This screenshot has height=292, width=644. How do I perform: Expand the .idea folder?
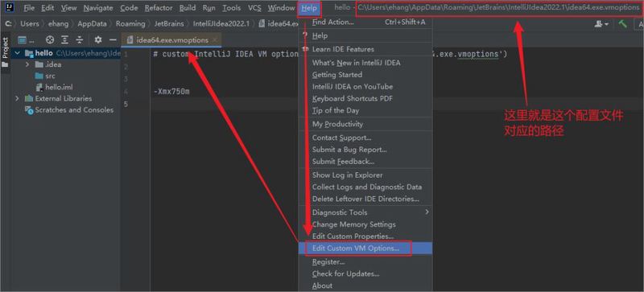27,64
